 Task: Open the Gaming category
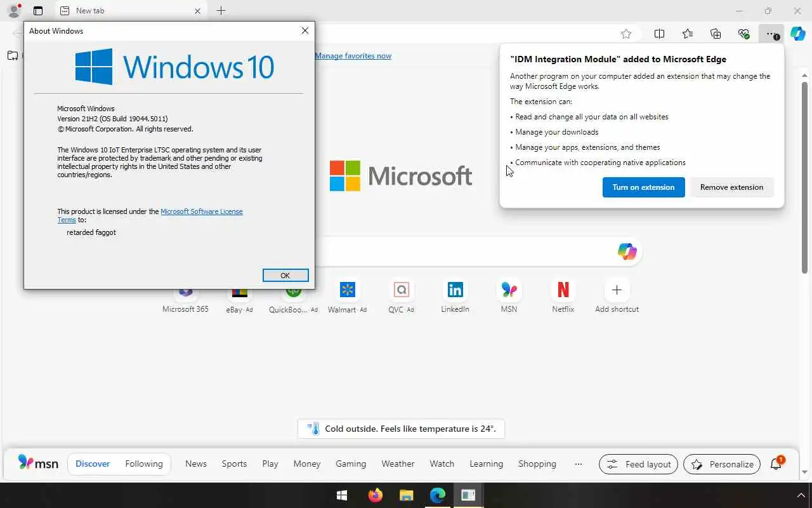pyautogui.click(x=351, y=464)
